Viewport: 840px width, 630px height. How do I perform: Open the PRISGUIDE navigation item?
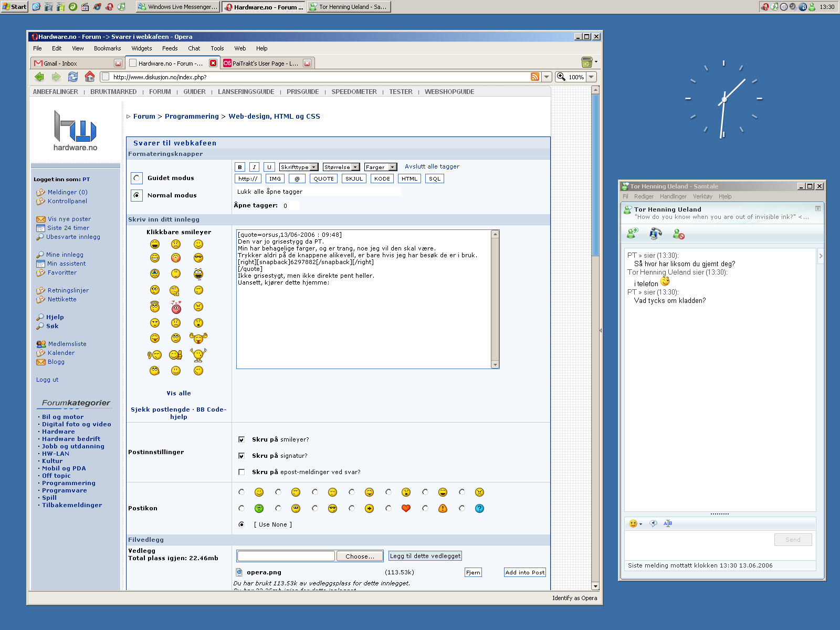[x=303, y=92]
